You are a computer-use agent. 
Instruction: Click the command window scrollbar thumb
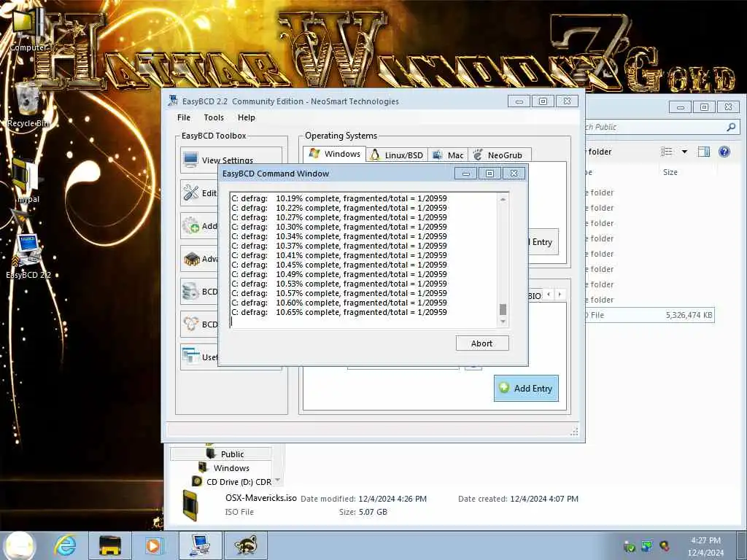pyautogui.click(x=503, y=309)
